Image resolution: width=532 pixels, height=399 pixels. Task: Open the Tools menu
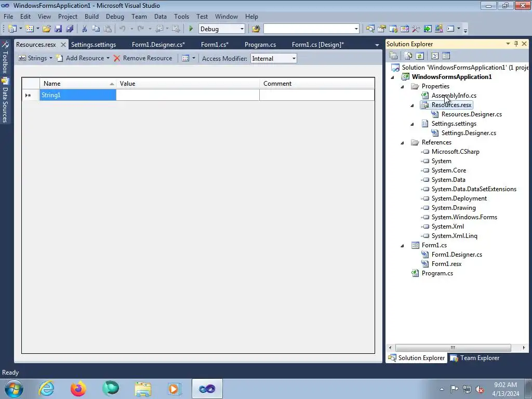point(181,16)
